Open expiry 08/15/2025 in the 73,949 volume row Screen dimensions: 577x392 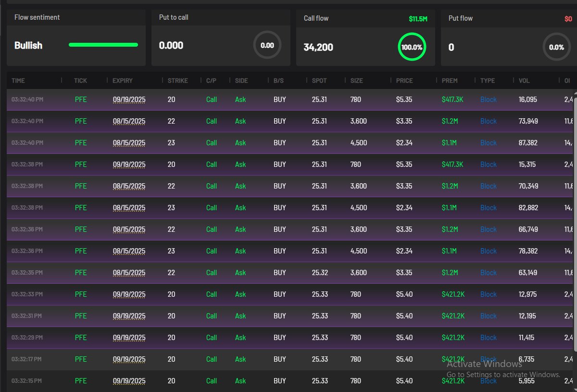pos(129,122)
